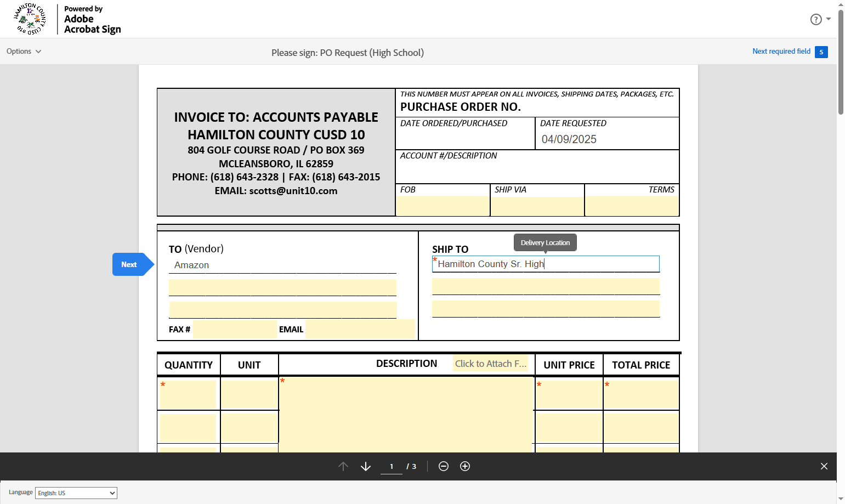Click the first Unit row field
This screenshot has width=845, height=504.
(x=249, y=394)
